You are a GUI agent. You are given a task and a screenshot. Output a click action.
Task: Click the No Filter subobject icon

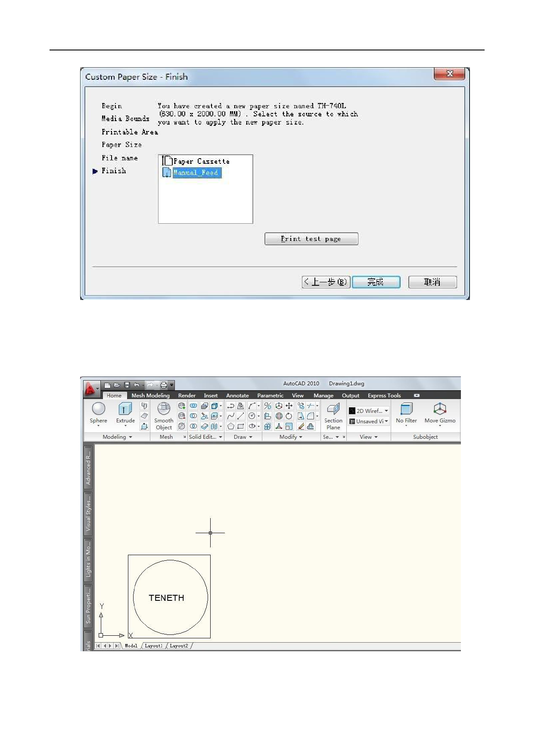406,409
